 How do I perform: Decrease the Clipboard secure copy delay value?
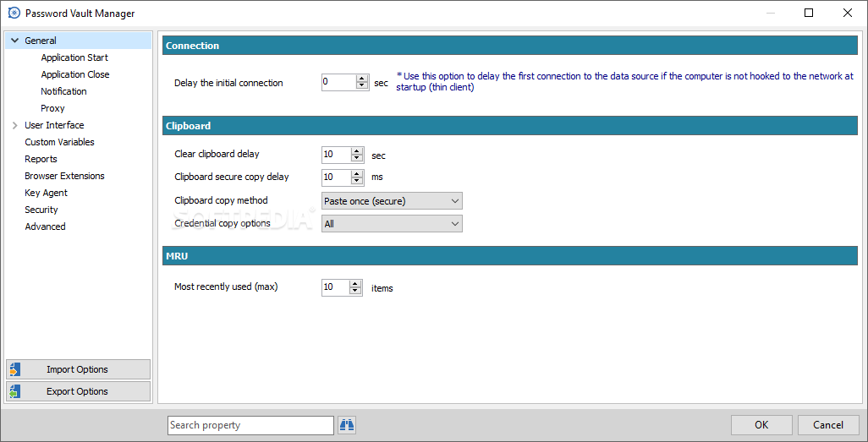tap(357, 181)
